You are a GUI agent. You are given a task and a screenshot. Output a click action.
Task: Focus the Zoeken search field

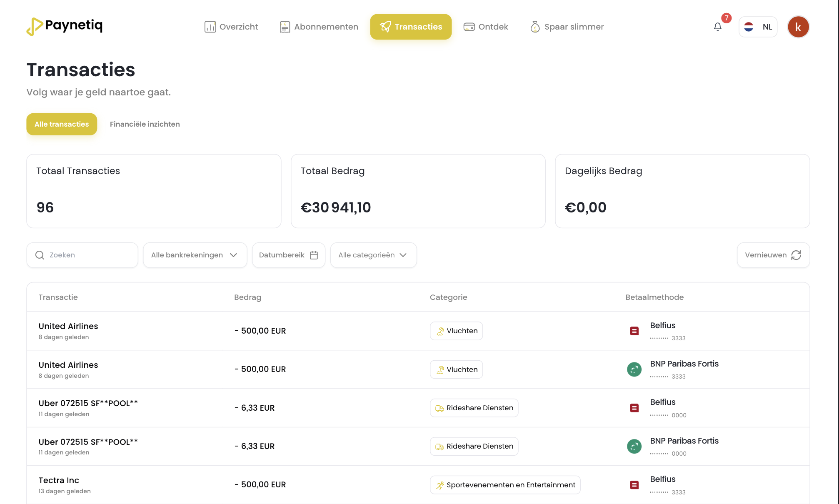coord(90,255)
